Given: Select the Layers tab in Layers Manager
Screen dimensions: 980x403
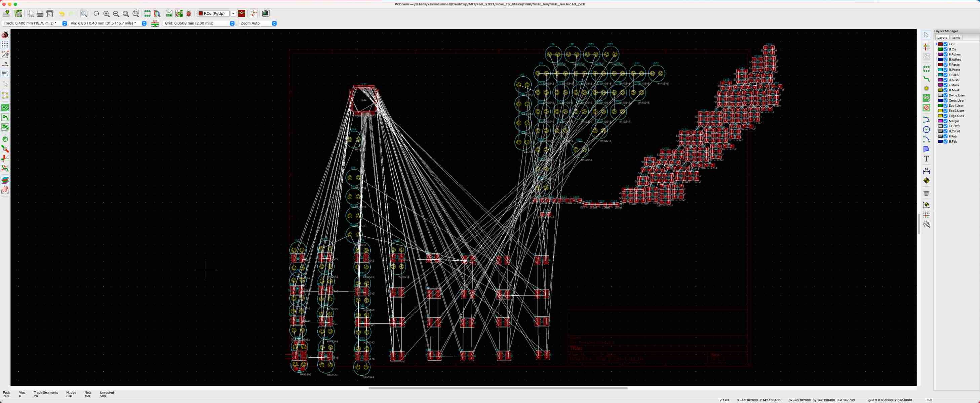Looking at the screenshot, I should (942, 38).
